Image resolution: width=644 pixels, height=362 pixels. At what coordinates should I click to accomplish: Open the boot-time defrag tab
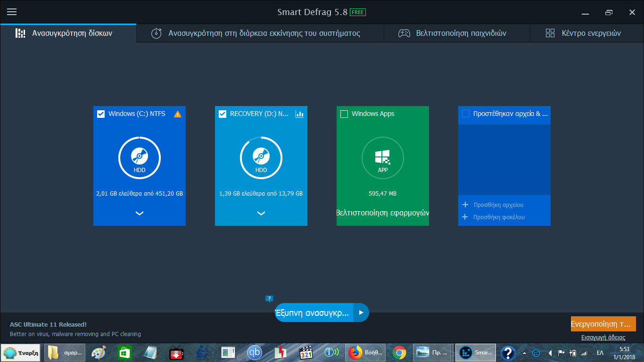coord(260,33)
